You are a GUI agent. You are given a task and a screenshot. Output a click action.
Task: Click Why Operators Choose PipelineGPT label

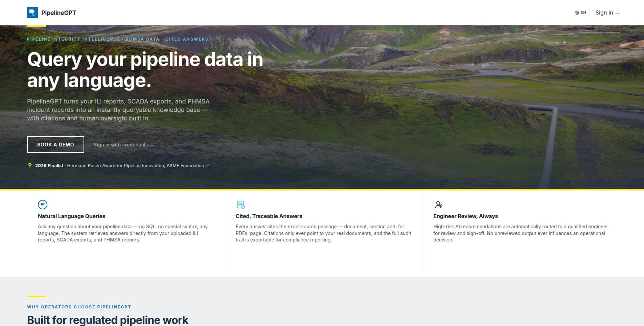79,307
